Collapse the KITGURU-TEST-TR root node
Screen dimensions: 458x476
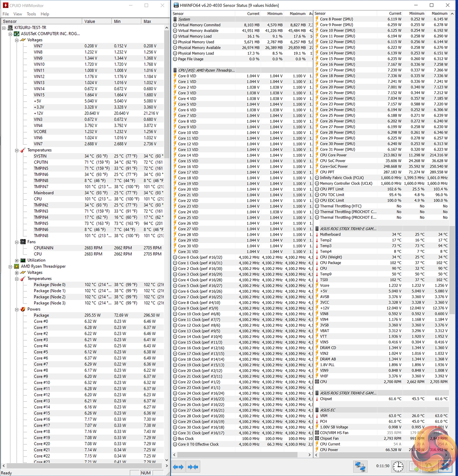4,28
